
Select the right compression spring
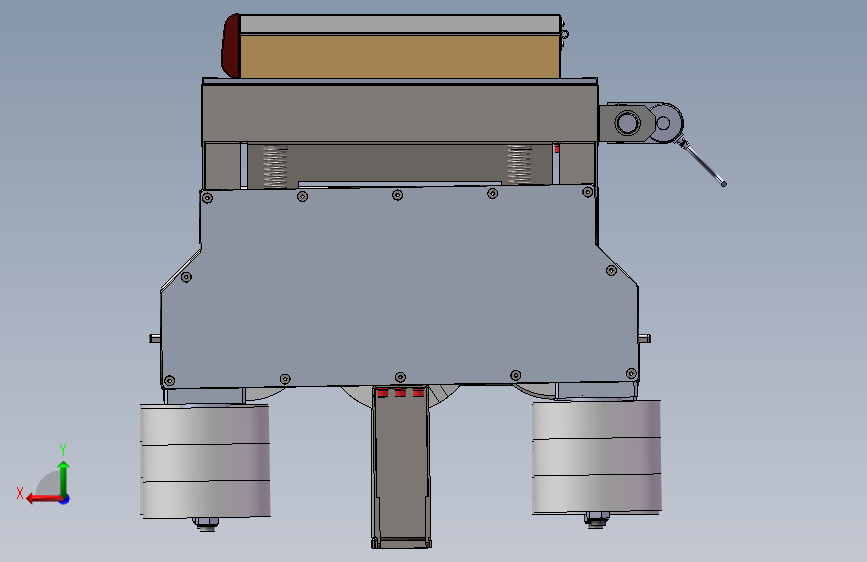point(519,164)
